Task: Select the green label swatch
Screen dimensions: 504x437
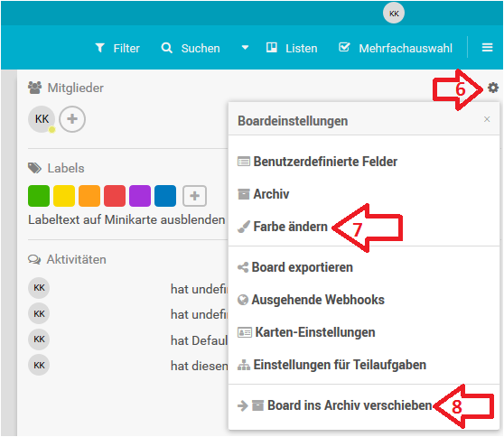Action: (x=39, y=196)
